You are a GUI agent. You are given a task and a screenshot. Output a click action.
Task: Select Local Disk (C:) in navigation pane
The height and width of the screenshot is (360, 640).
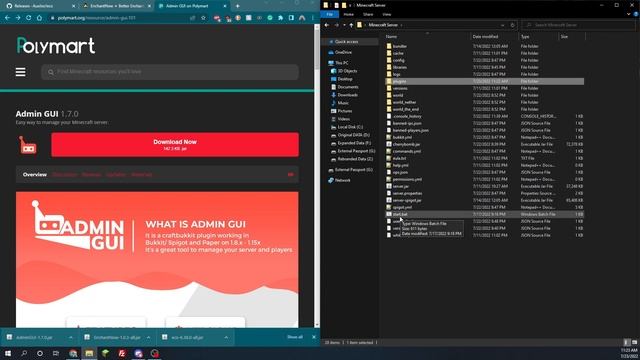coord(350,127)
